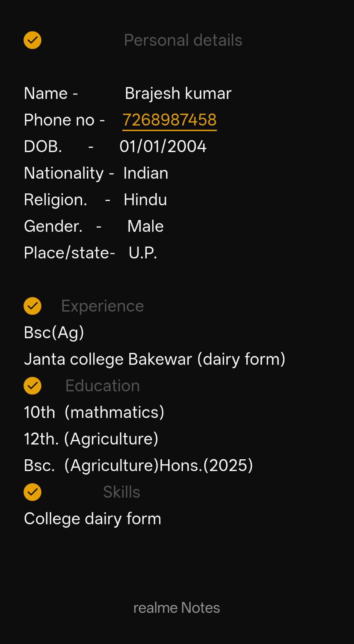Screen dimensions: 354x644
Task: Tap the realme Notes watermark
Action: pyautogui.click(x=177, y=608)
